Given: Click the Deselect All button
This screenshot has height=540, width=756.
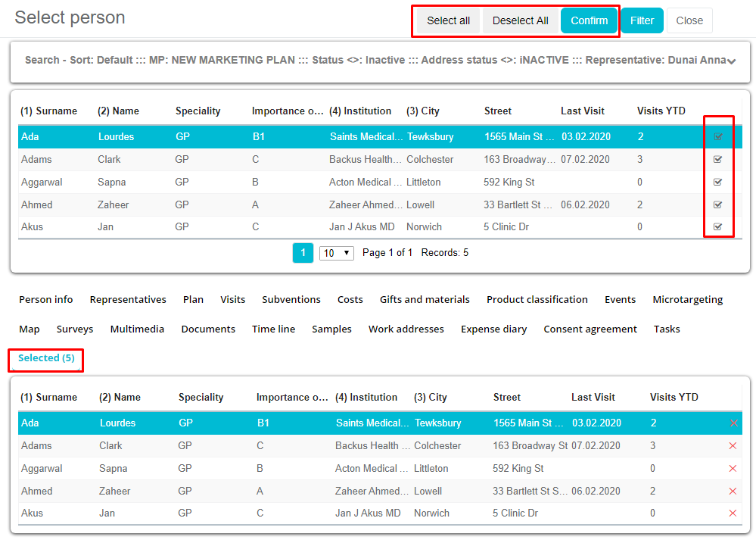Looking at the screenshot, I should (520, 20).
